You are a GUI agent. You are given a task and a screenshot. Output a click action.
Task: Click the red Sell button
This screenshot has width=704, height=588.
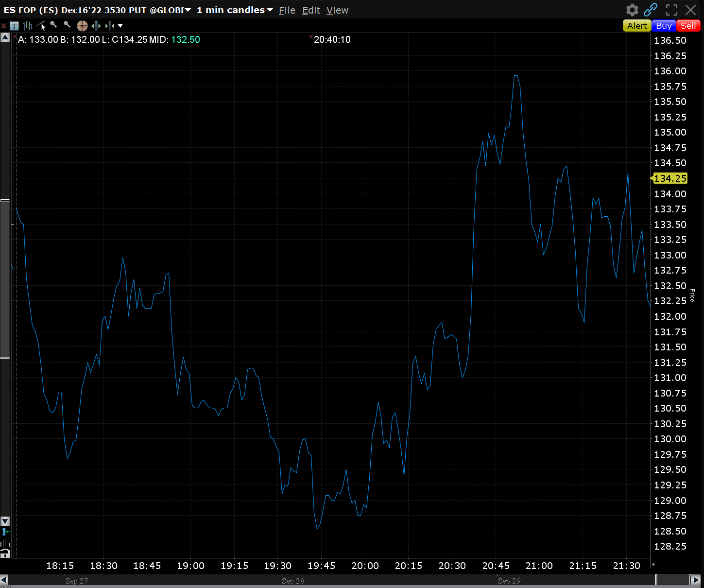(x=688, y=26)
